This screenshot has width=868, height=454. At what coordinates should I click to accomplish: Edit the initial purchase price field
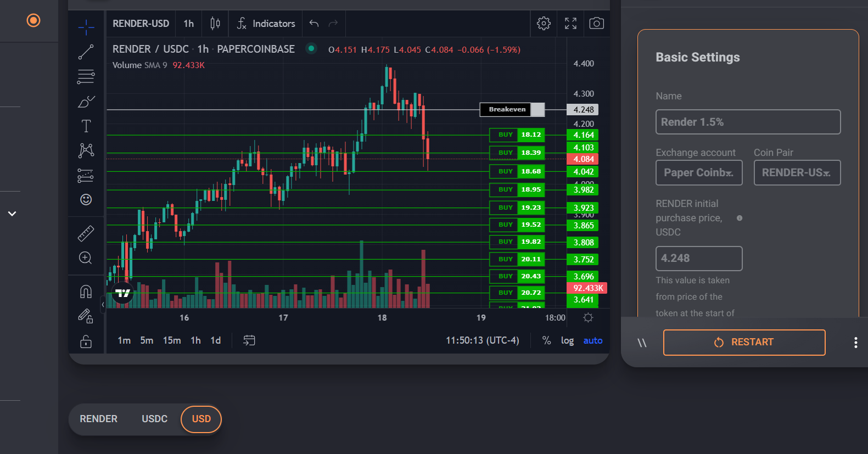[x=699, y=258]
